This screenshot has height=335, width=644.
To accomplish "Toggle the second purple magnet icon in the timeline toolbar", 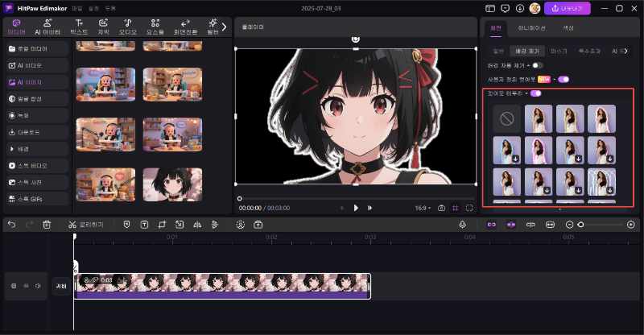I will [511, 225].
